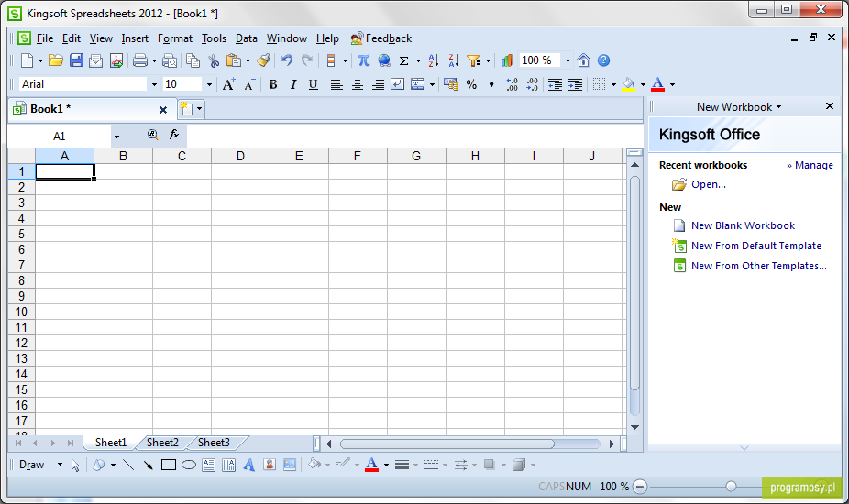Image resolution: width=849 pixels, height=504 pixels.
Task: Click the Feedback button
Action: (381, 38)
